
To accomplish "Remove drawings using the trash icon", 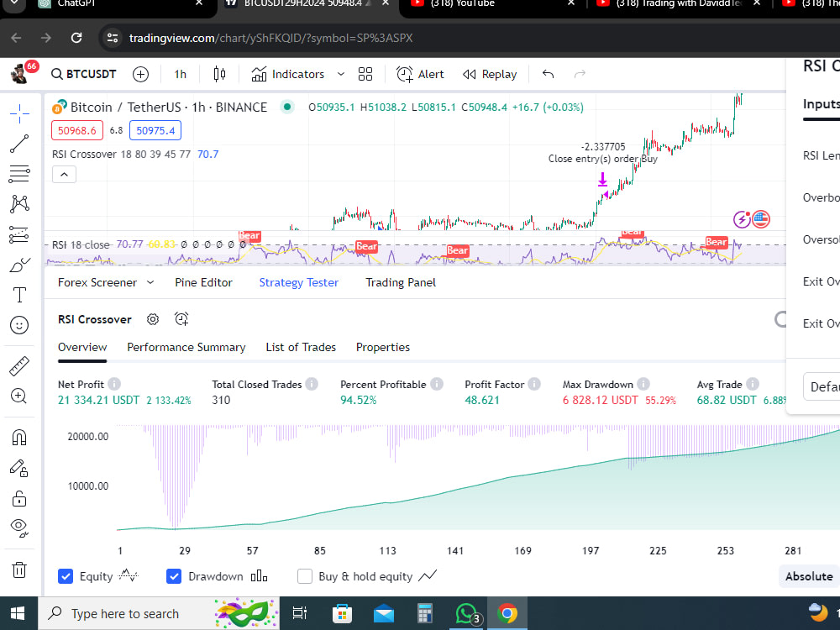I will click(19, 570).
